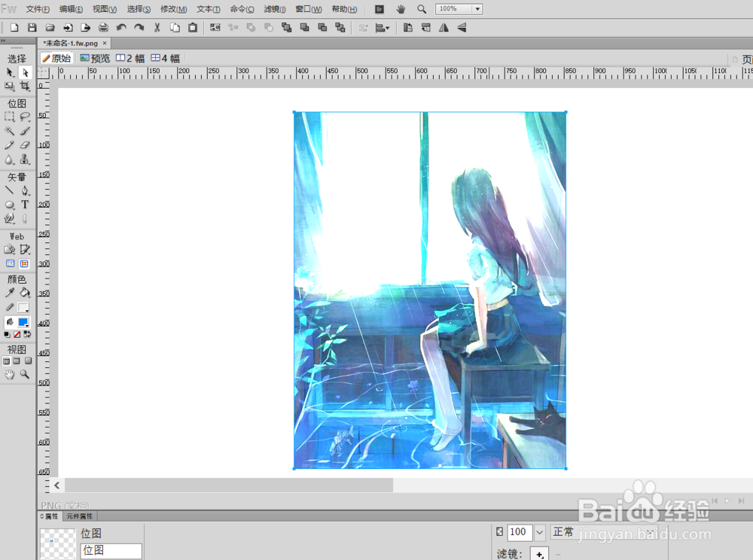Open the 滤镜 menu
Viewport: 753px width, 560px height.
click(x=275, y=9)
